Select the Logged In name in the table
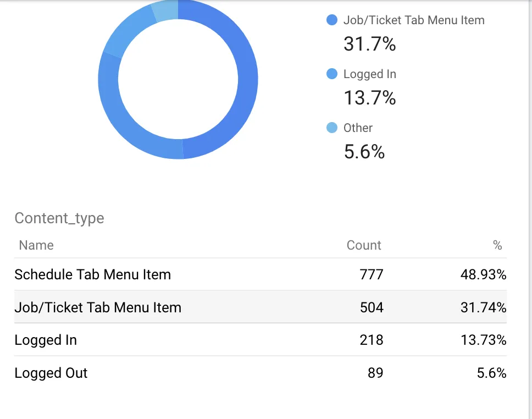 (x=46, y=340)
